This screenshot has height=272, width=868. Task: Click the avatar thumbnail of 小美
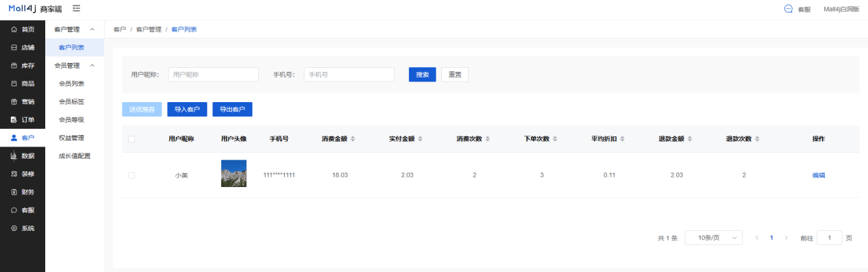coord(234,173)
